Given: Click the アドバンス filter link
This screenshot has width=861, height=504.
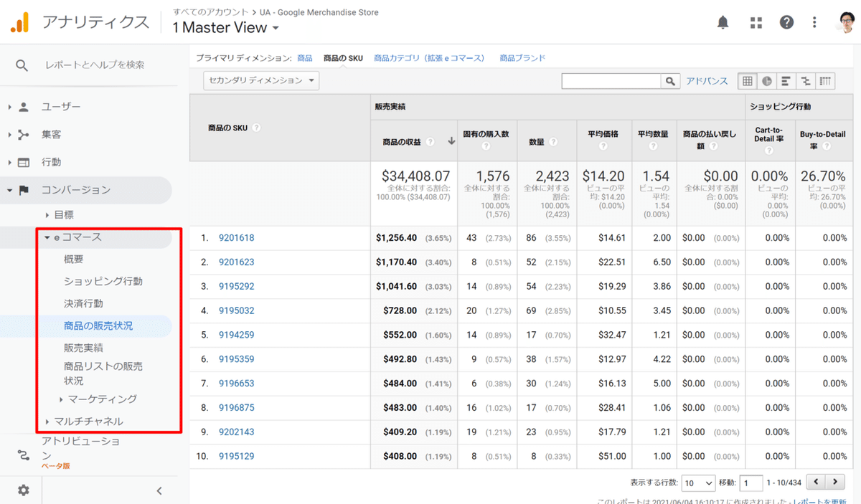Looking at the screenshot, I should coord(707,81).
